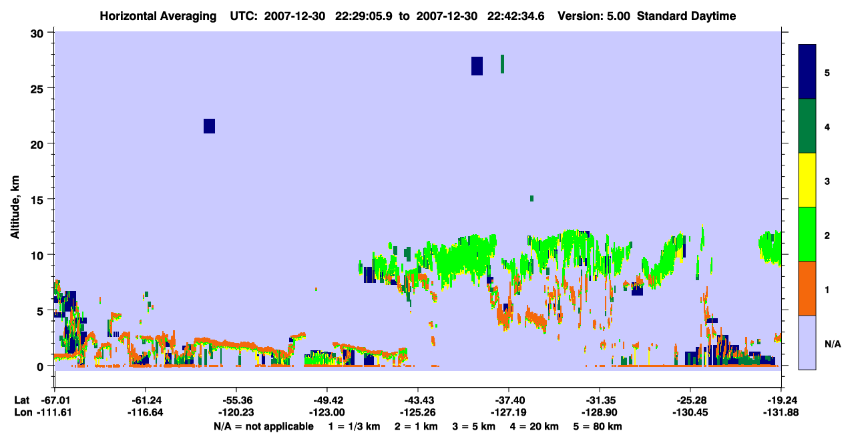This screenshot has height=445, width=868.
Task: Click the orange color bar segment labeled 1
Action: 807,288
